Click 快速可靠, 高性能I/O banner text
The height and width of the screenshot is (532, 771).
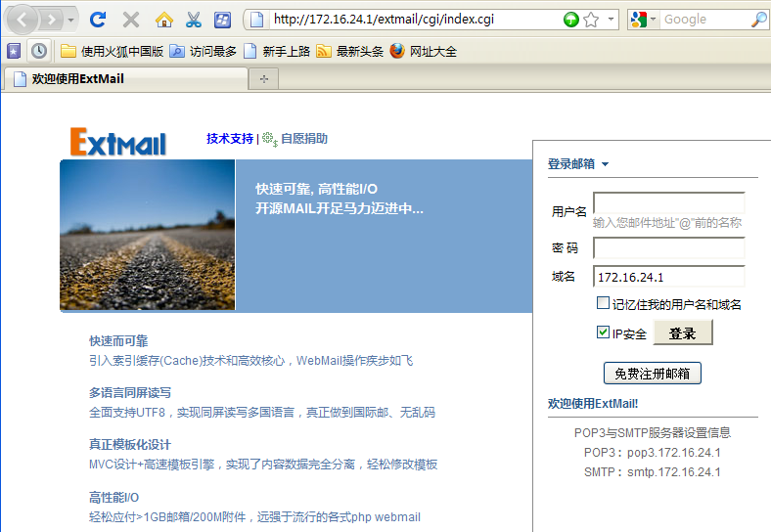coord(317,189)
